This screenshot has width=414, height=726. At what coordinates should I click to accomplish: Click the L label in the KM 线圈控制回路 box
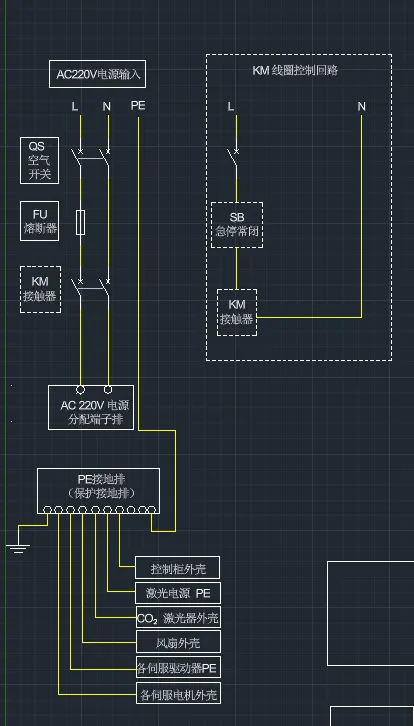(231, 107)
